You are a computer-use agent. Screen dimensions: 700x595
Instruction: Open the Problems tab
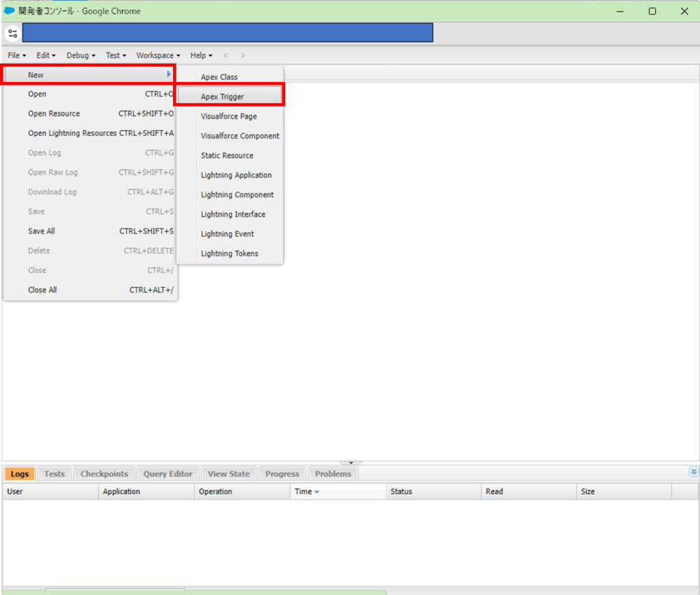[x=333, y=473]
